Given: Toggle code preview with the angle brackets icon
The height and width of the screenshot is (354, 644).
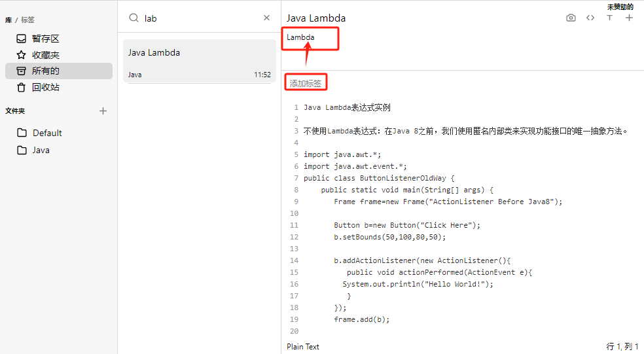Looking at the screenshot, I should [590, 18].
